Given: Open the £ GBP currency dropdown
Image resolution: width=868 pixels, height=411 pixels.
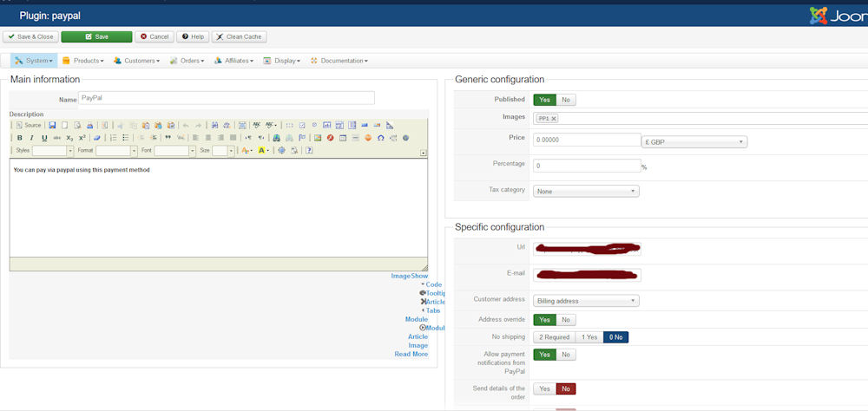Looking at the screenshot, I should pos(694,142).
